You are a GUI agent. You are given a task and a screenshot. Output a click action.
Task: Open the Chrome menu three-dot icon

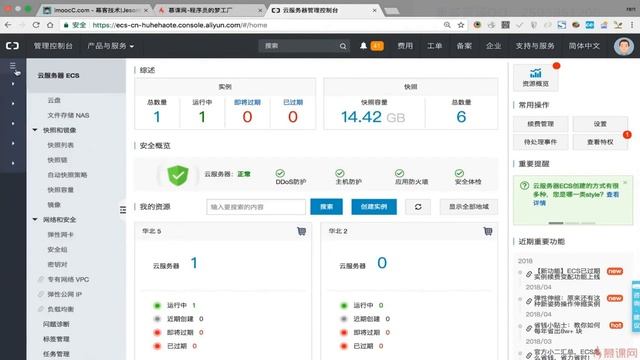(x=632, y=25)
